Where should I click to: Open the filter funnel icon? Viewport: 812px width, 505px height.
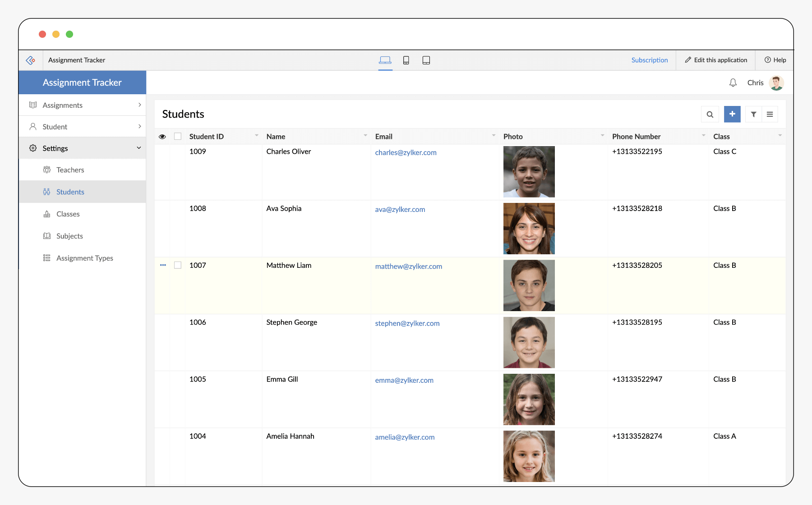click(x=753, y=115)
